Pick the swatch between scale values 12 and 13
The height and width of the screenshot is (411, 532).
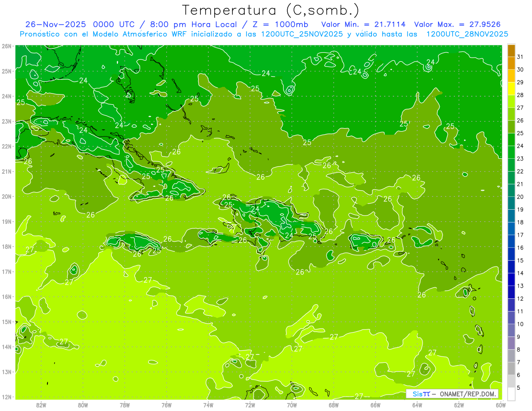click(511, 292)
